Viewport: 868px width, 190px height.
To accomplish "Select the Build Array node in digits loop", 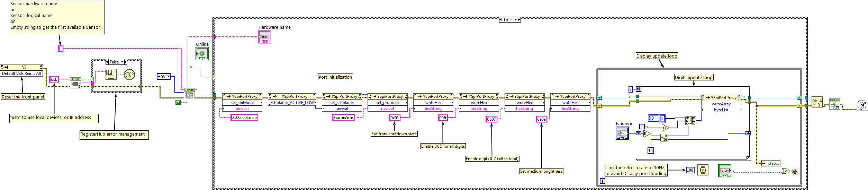I will (x=690, y=121).
